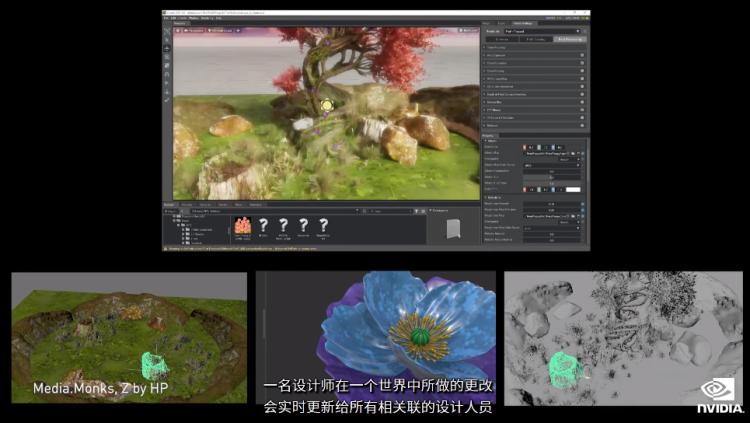Image resolution: width=750 pixels, height=423 pixels.
Task: Click the NVIDIA logo in the corner
Action: [716, 392]
